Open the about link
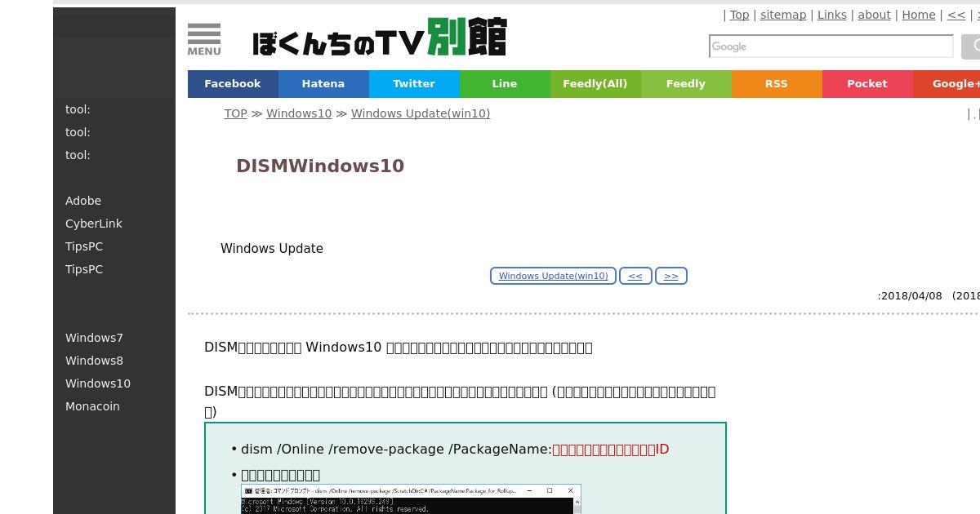Screen dimensions: 980x514 point(874,15)
